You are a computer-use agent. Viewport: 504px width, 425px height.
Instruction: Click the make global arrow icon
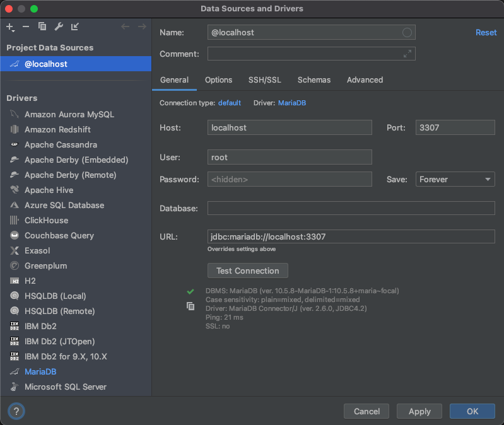(x=75, y=26)
